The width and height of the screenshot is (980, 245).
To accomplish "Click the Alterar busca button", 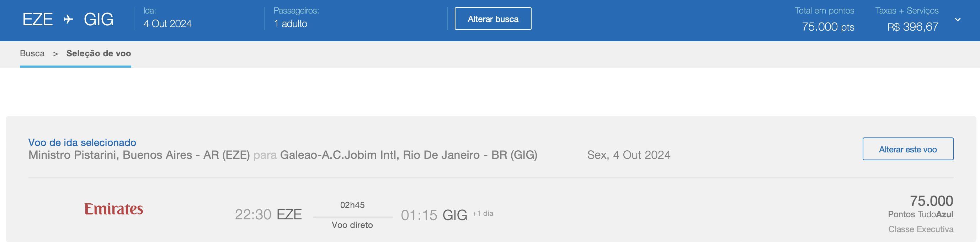I will click(x=493, y=19).
